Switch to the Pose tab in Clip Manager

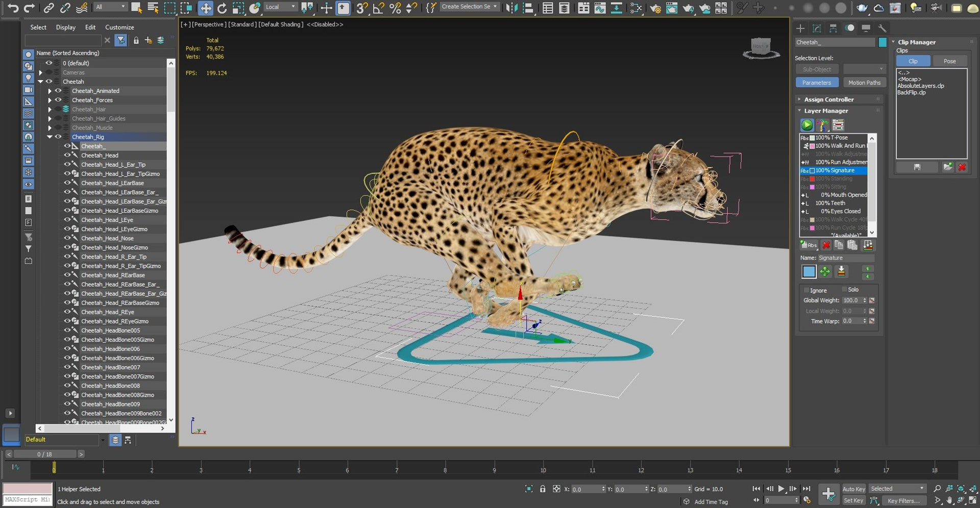949,61
